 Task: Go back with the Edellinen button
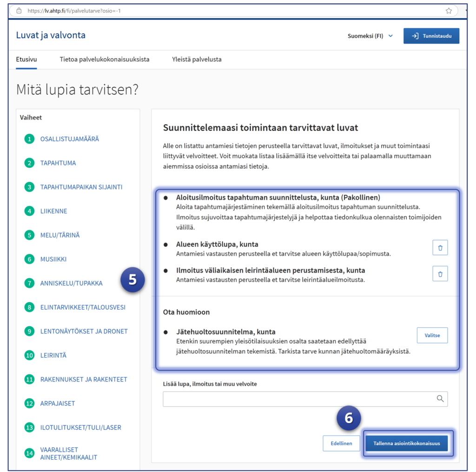click(341, 444)
